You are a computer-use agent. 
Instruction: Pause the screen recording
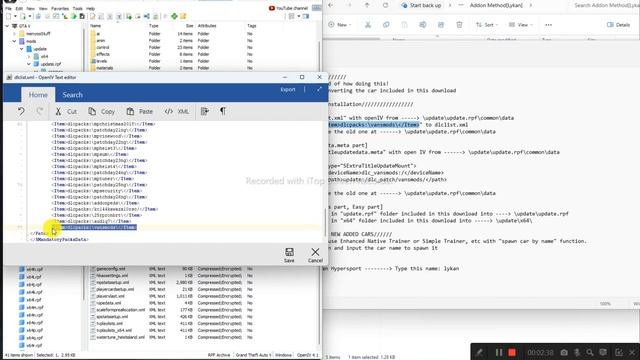coord(499,352)
